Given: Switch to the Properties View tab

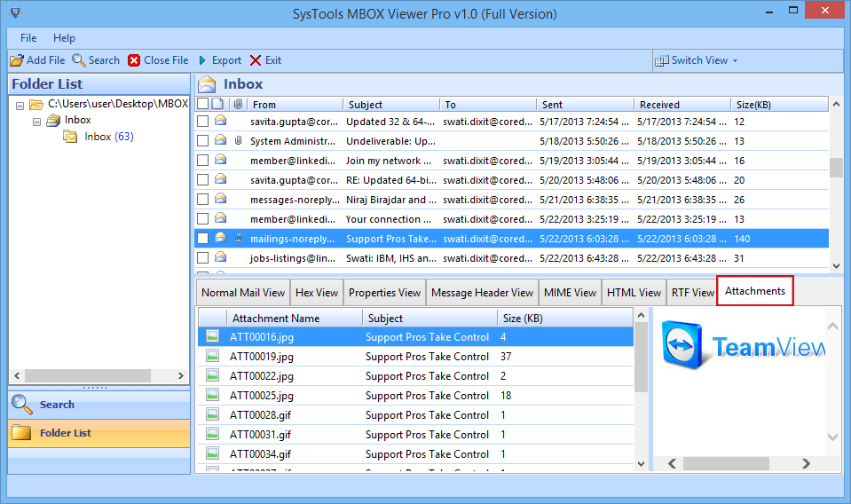Looking at the screenshot, I should point(384,293).
